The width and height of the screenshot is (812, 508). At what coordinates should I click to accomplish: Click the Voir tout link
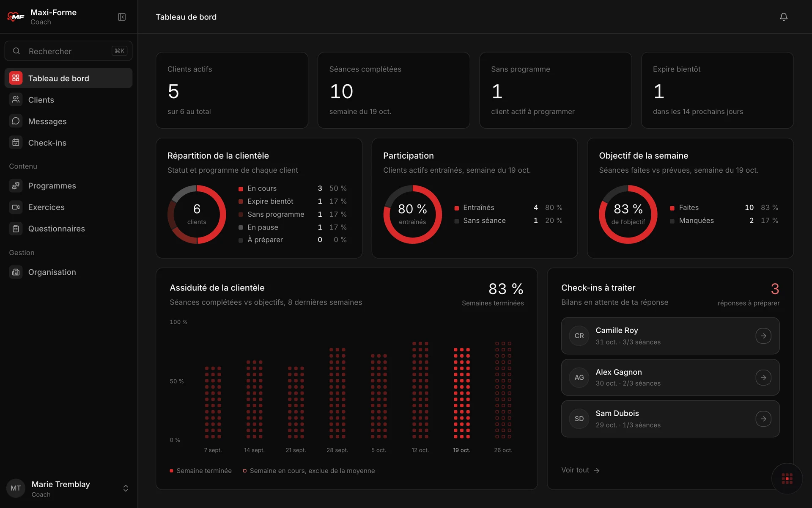point(580,470)
